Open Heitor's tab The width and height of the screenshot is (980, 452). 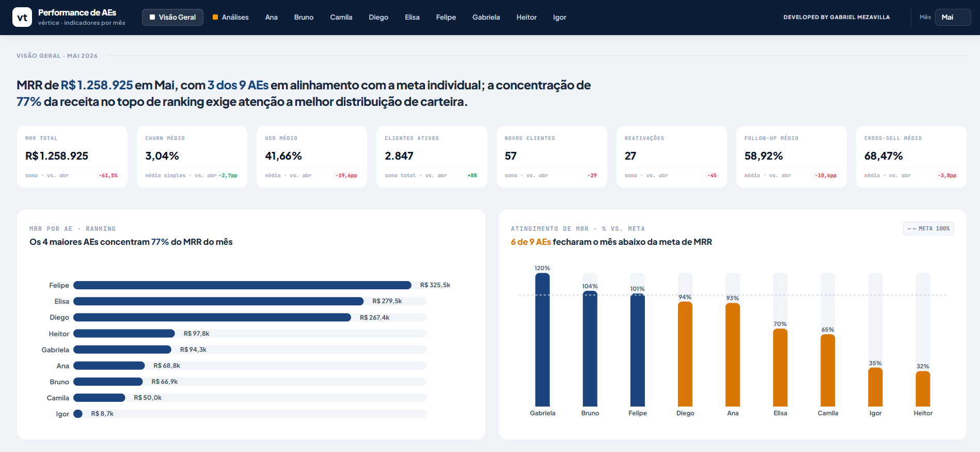526,17
